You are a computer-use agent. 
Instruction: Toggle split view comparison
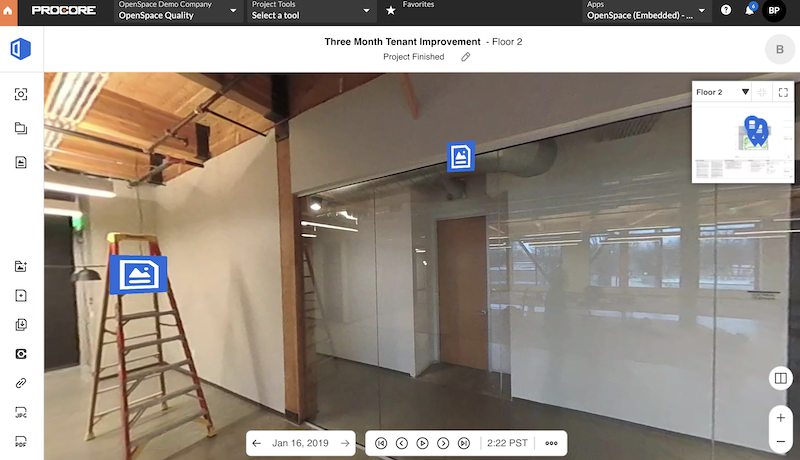coord(779,379)
